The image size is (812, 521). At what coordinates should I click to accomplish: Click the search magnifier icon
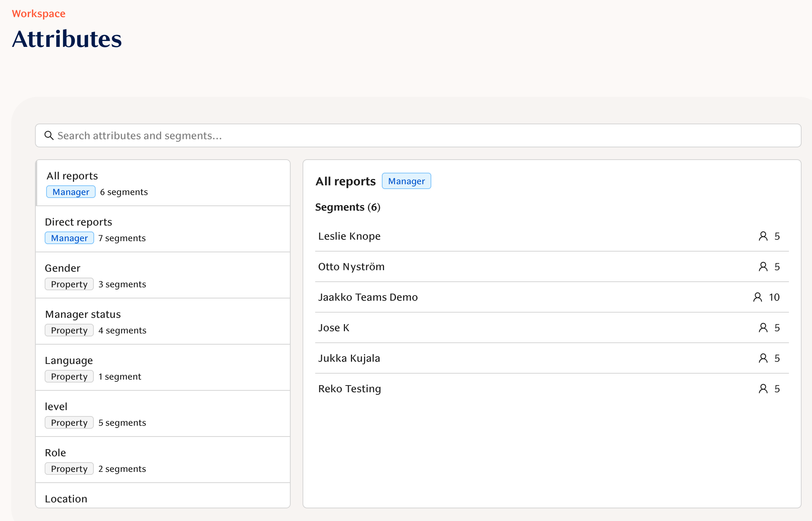[49, 135]
